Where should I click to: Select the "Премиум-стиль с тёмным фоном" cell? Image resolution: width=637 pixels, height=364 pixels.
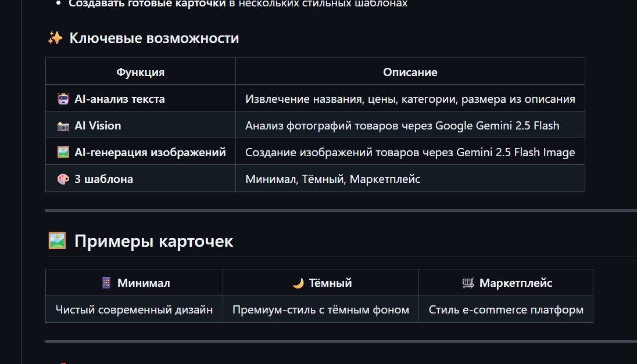point(321,309)
